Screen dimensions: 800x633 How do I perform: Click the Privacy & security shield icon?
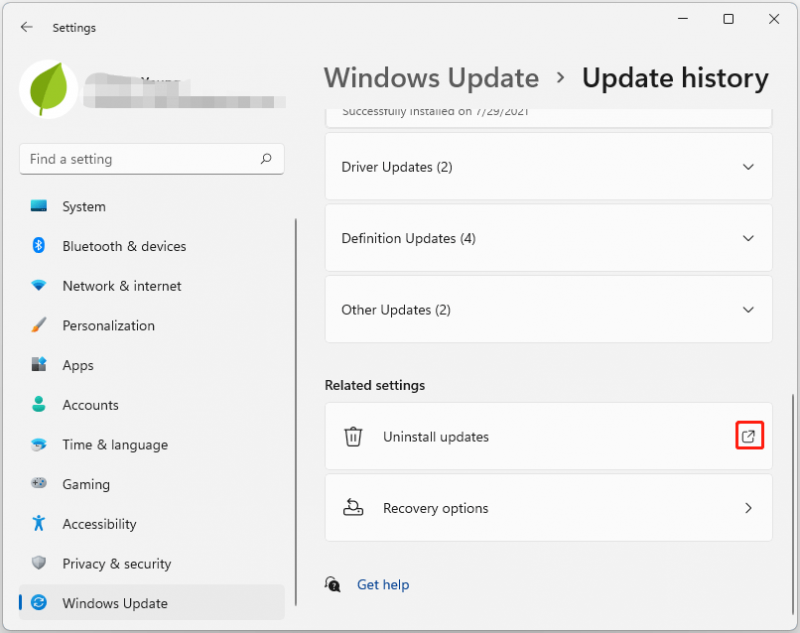(39, 563)
